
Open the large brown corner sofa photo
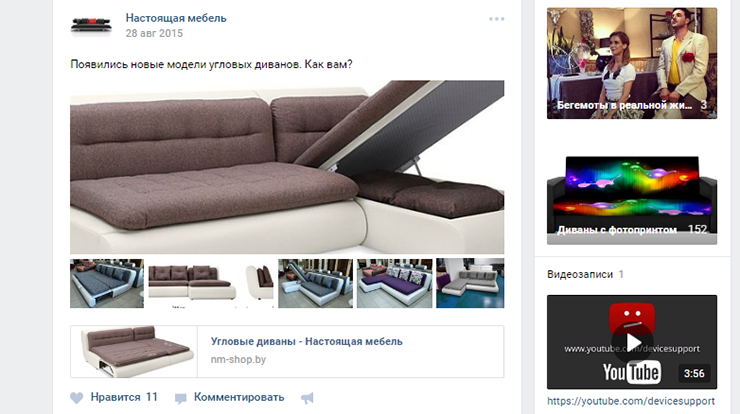(x=287, y=167)
